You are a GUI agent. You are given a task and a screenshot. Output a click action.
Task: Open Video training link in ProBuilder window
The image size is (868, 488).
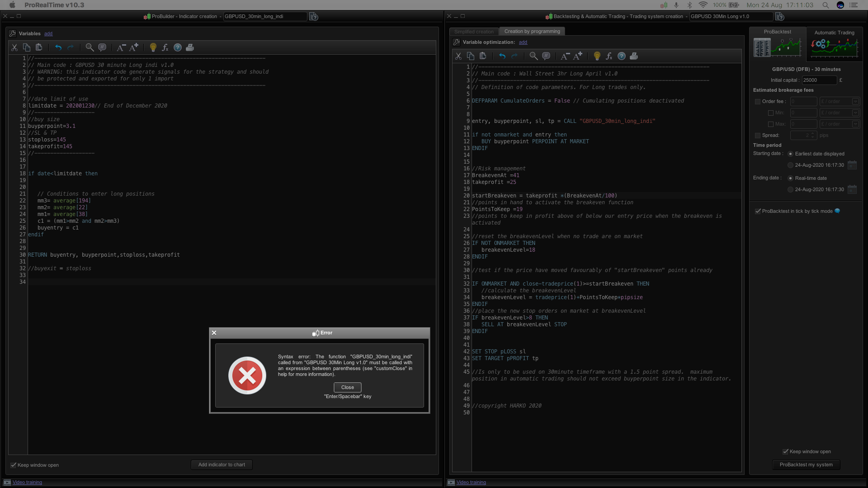click(x=27, y=483)
